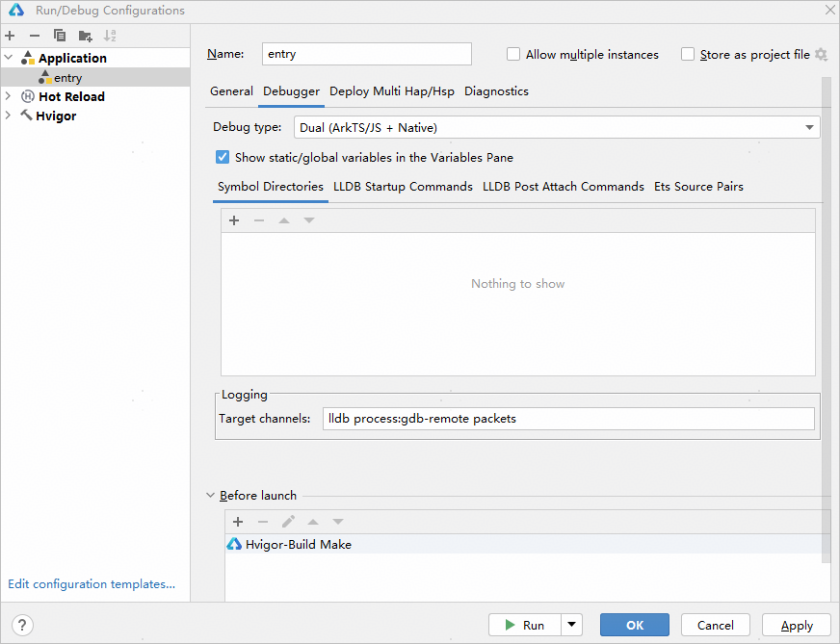Screen dimensions: 840x644
Task: Click the Apply button
Action: [x=797, y=625]
